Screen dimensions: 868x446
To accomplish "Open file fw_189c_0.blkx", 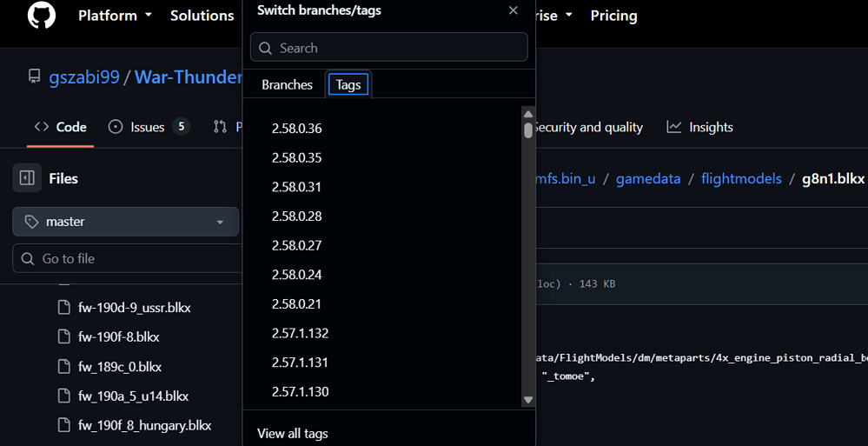I will (120, 367).
